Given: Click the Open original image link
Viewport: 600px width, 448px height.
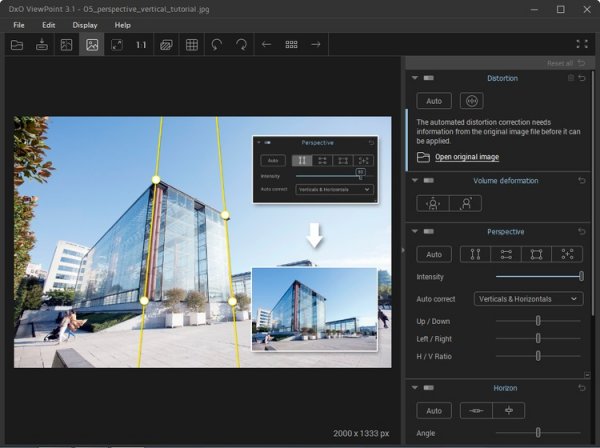Looking at the screenshot, I should coord(466,157).
